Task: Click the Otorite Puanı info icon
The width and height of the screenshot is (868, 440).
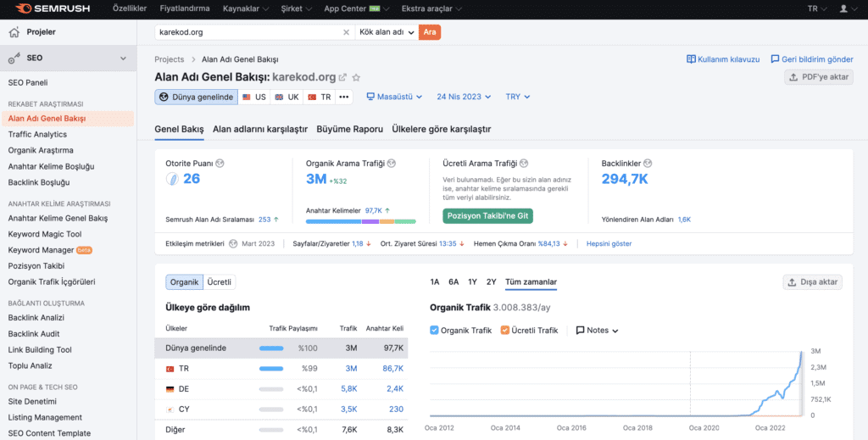Action: [x=220, y=164]
